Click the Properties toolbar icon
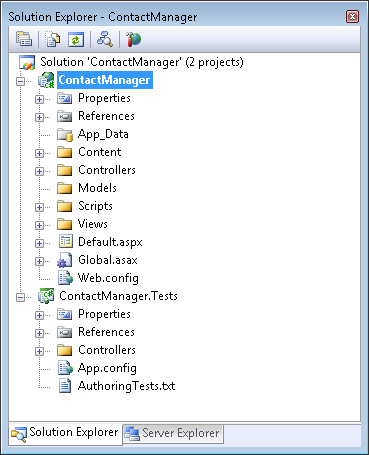Viewport: 369px width, 455px height. [x=24, y=39]
